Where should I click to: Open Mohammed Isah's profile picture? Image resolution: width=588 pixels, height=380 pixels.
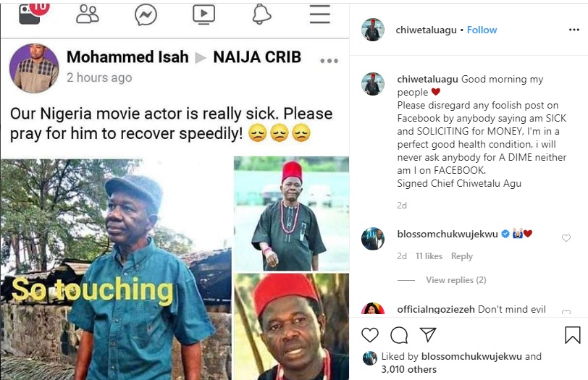[34, 68]
